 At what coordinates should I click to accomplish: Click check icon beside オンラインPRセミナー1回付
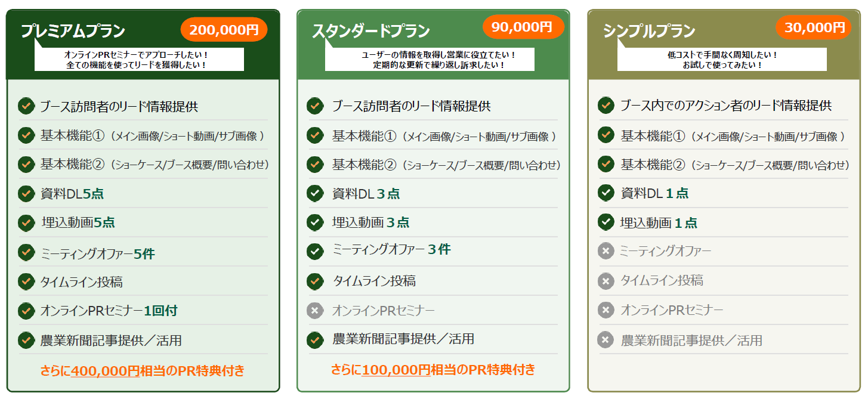[x=26, y=311]
